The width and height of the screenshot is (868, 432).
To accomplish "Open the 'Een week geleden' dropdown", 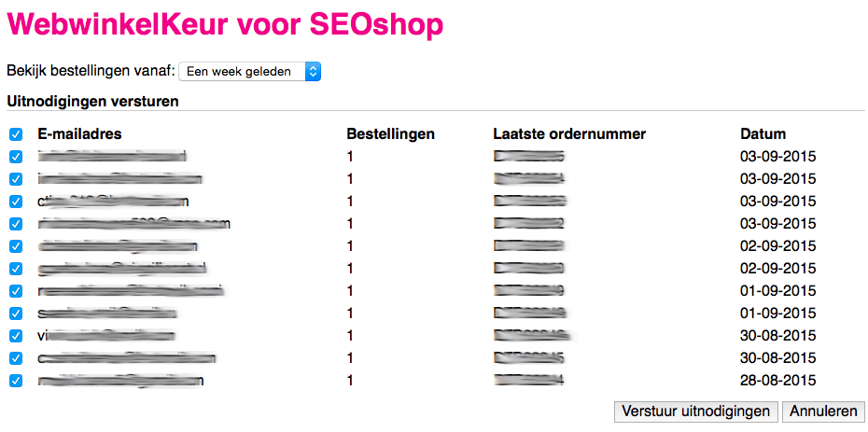I will (x=249, y=71).
